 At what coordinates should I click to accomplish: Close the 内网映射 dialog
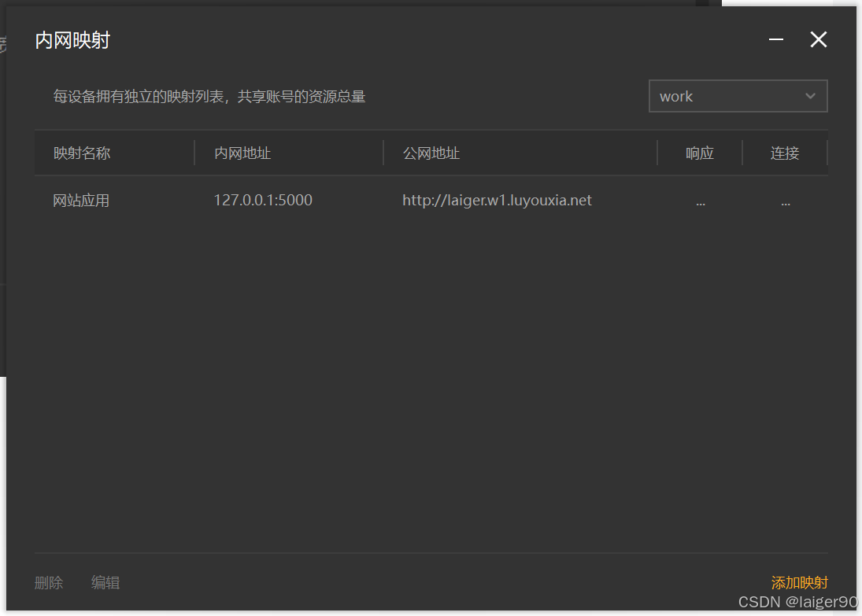819,39
